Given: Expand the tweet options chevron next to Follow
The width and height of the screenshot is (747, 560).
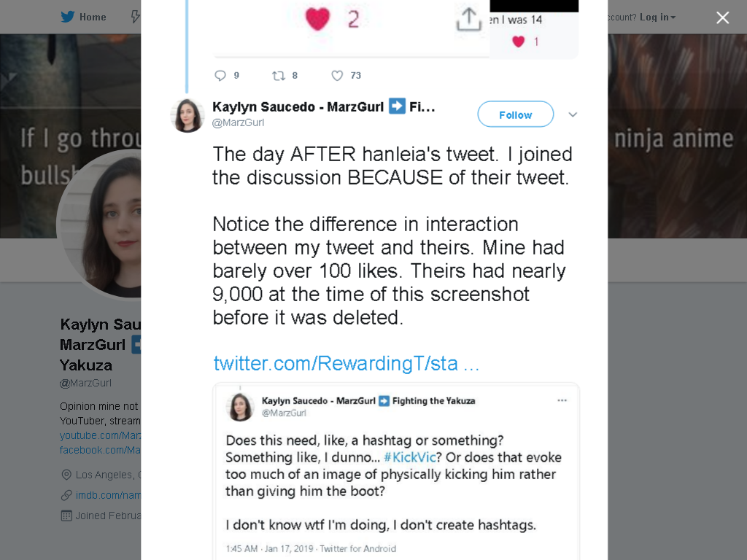Looking at the screenshot, I should point(573,114).
